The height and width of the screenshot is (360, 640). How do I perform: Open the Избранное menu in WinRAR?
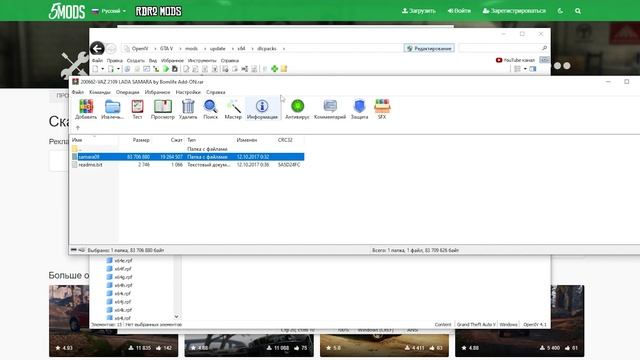tap(157, 92)
